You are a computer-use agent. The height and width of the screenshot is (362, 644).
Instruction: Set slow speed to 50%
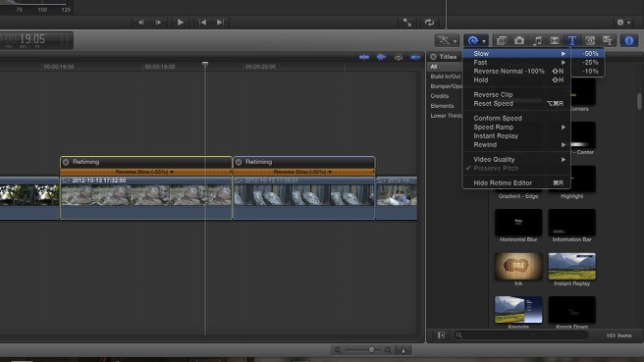(588, 53)
